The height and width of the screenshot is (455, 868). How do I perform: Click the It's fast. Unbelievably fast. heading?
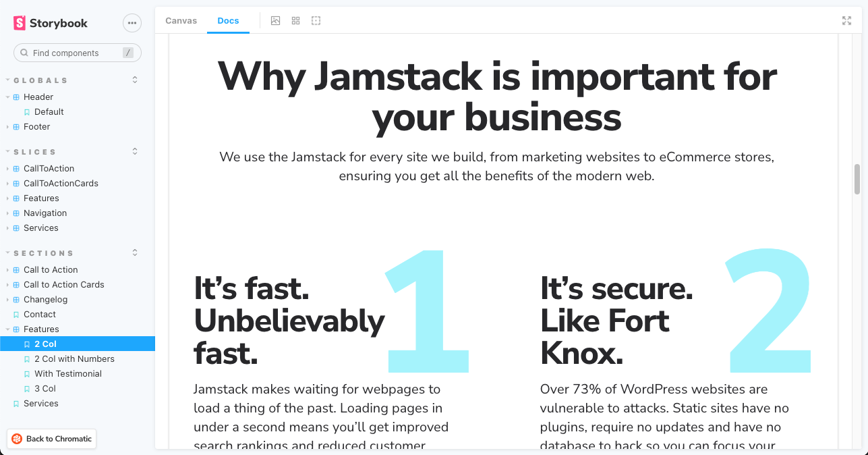click(x=289, y=321)
